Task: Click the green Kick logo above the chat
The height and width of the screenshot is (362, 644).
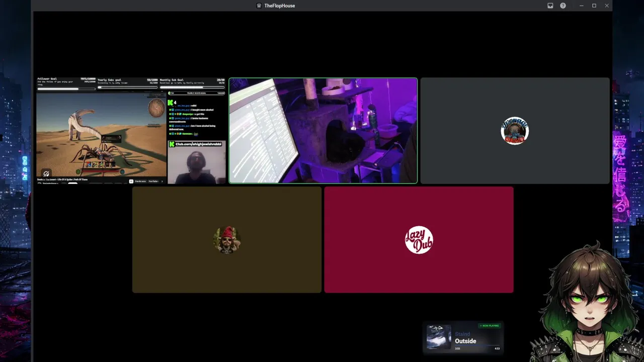Action: click(x=171, y=103)
